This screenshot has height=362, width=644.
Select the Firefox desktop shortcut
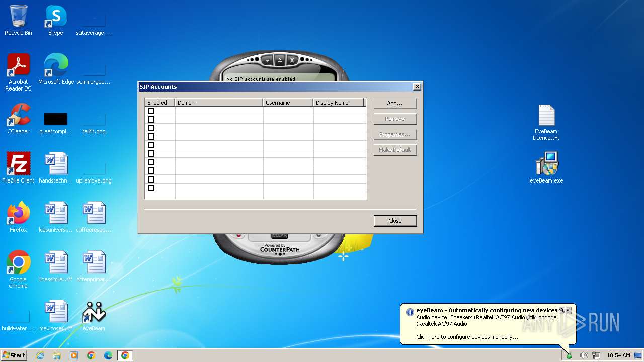(x=18, y=217)
